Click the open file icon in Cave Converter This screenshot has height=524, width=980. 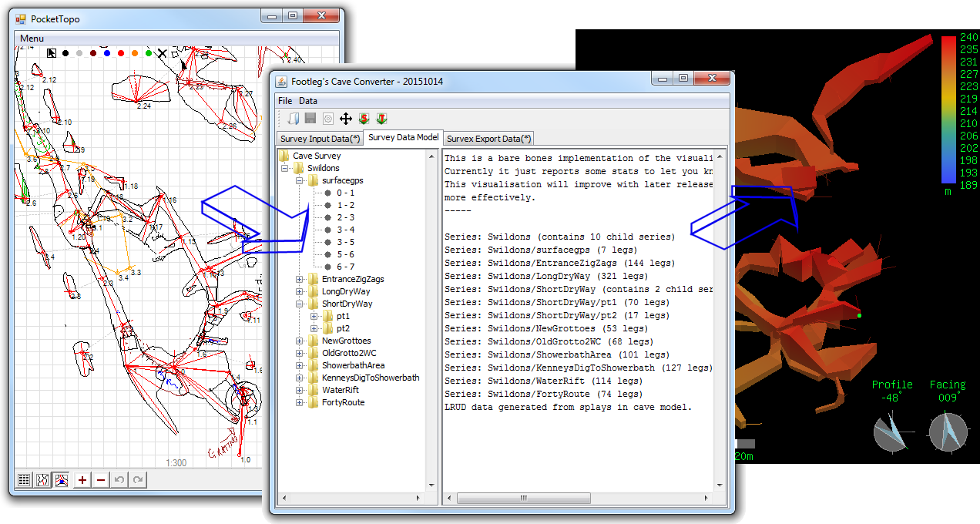[x=294, y=119]
